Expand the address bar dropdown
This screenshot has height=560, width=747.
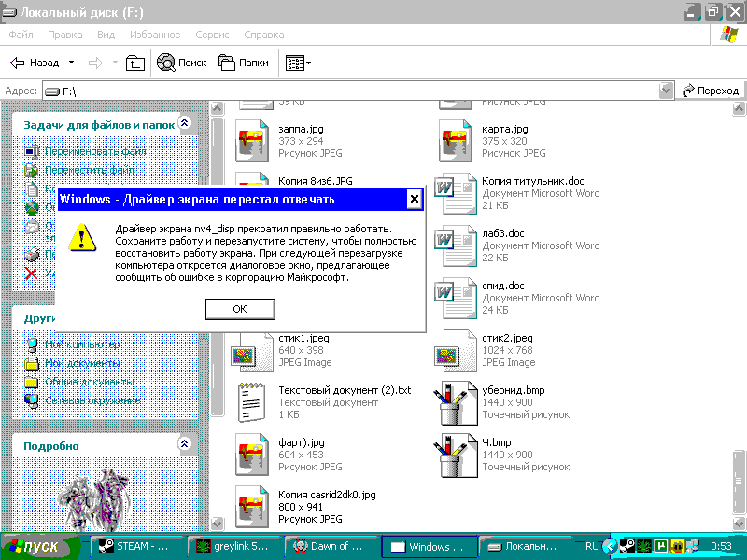point(666,91)
